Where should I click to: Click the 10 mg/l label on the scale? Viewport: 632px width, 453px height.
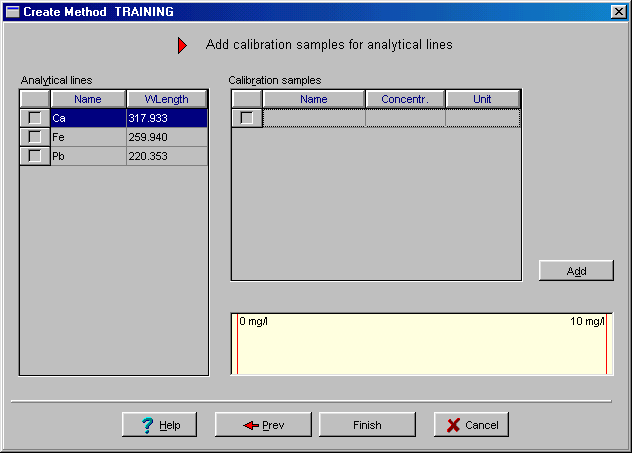click(587, 321)
